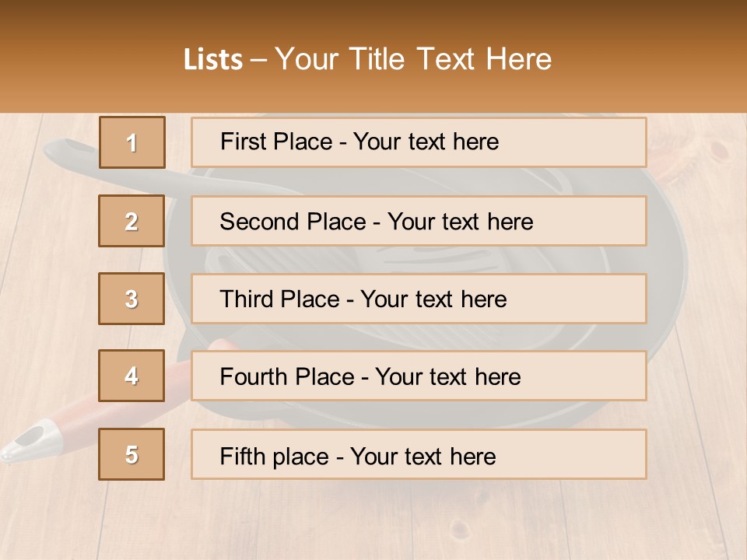Pick the number 4 box
The image size is (747, 560).
click(132, 376)
